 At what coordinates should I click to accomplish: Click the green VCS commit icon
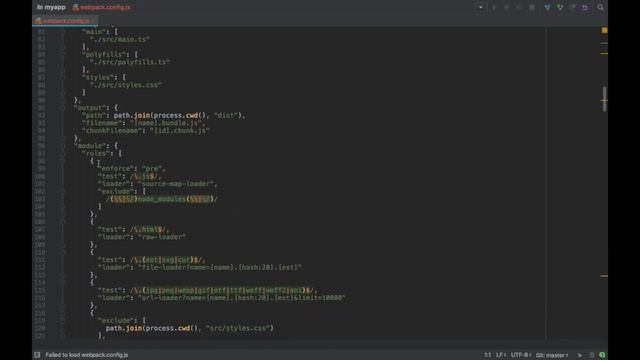click(x=560, y=7)
